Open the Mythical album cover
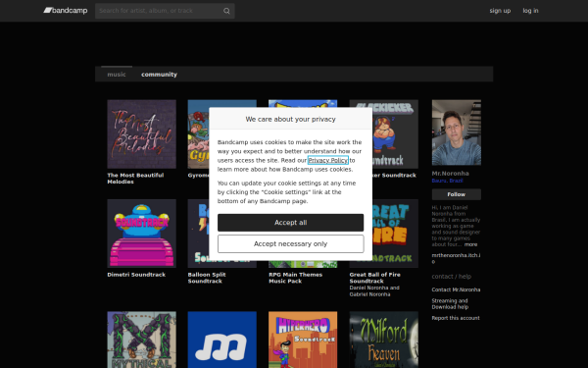This screenshot has height=368, width=588. pyautogui.click(x=141, y=340)
